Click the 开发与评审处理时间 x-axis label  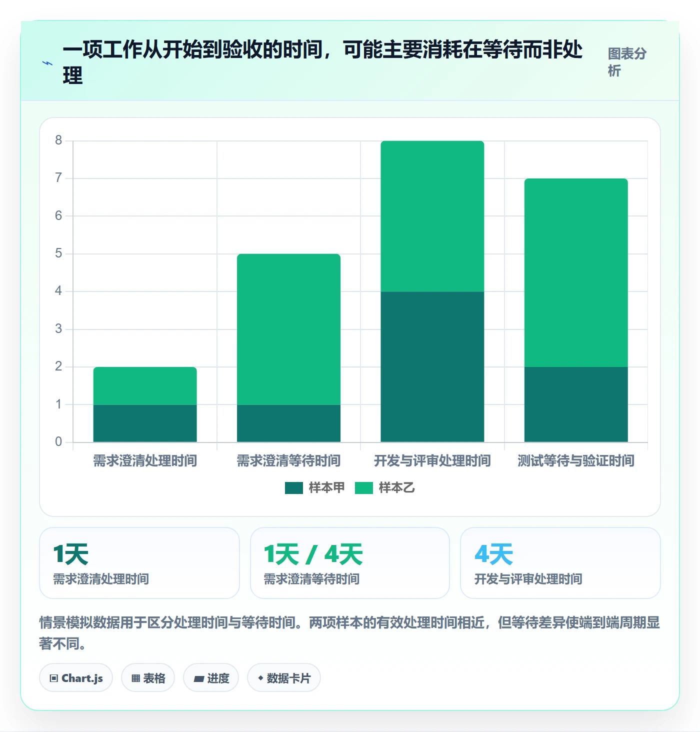[x=432, y=460]
